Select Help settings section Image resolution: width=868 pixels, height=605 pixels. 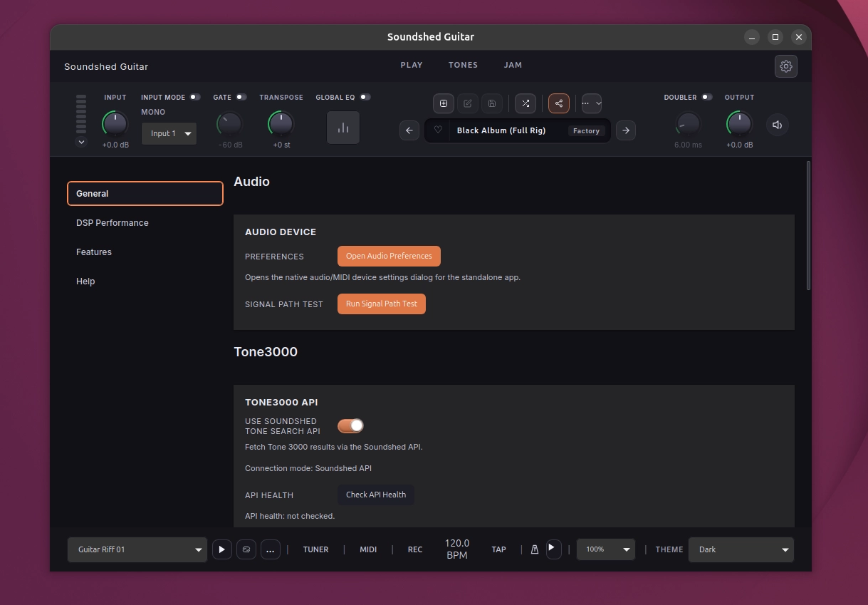(x=145, y=281)
